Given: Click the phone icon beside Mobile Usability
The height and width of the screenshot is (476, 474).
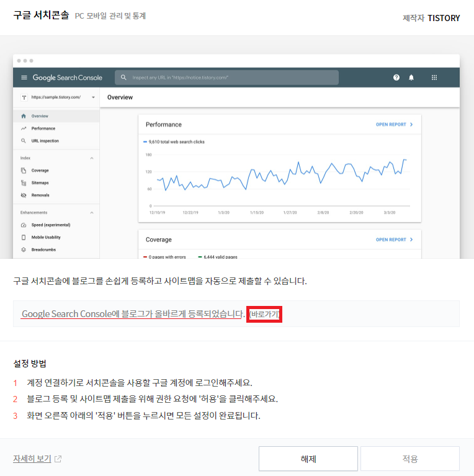Looking at the screenshot, I should click(24, 238).
